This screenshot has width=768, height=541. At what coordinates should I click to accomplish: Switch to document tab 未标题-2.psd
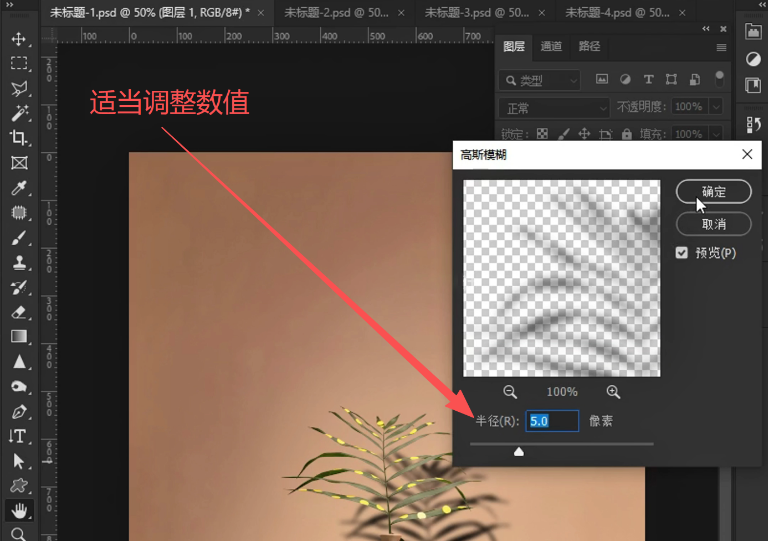pyautogui.click(x=336, y=13)
